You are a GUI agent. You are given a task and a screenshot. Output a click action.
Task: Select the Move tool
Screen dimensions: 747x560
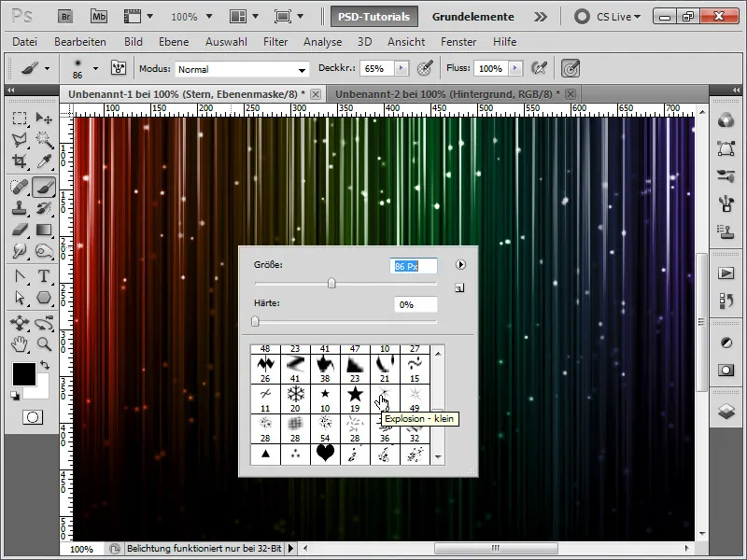click(44, 119)
